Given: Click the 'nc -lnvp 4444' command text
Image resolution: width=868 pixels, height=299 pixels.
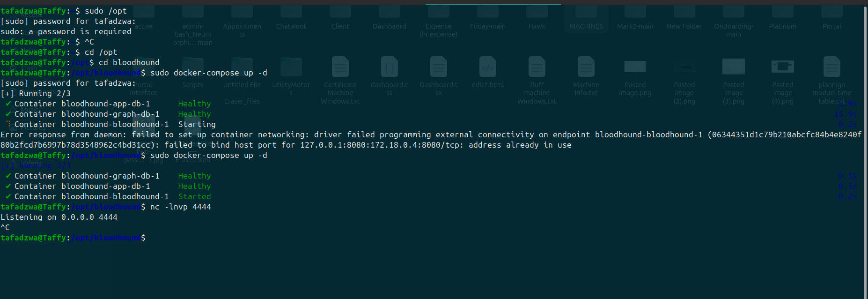Looking at the screenshot, I should coord(181,207).
